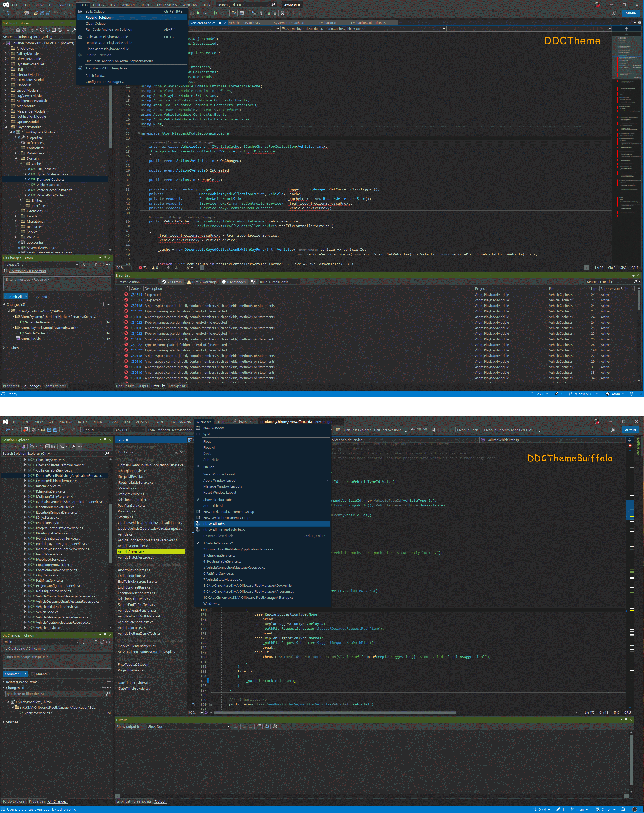Collapse the PlaybackModule folder in Solution Explorer
The image size is (644, 813).
click(6, 127)
